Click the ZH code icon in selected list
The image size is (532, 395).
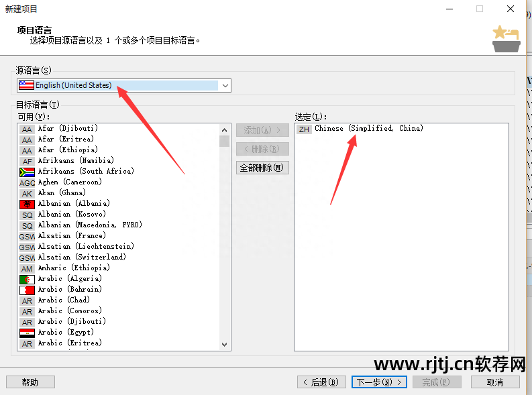(x=304, y=129)
